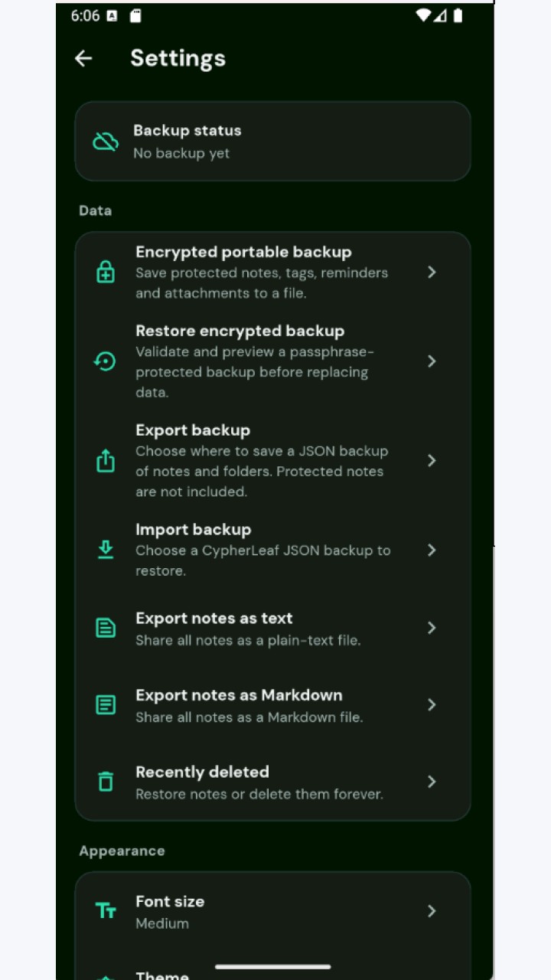The image size is (551, 980).
Task: Expand Encrypted portable backup chevron
Action: point(432,272)
